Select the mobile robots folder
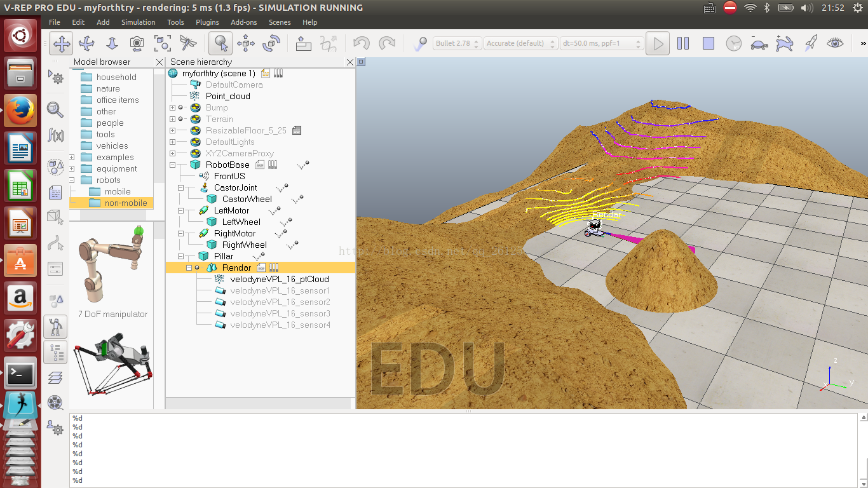Screen dimensions: 868x488 pos(118,191)
